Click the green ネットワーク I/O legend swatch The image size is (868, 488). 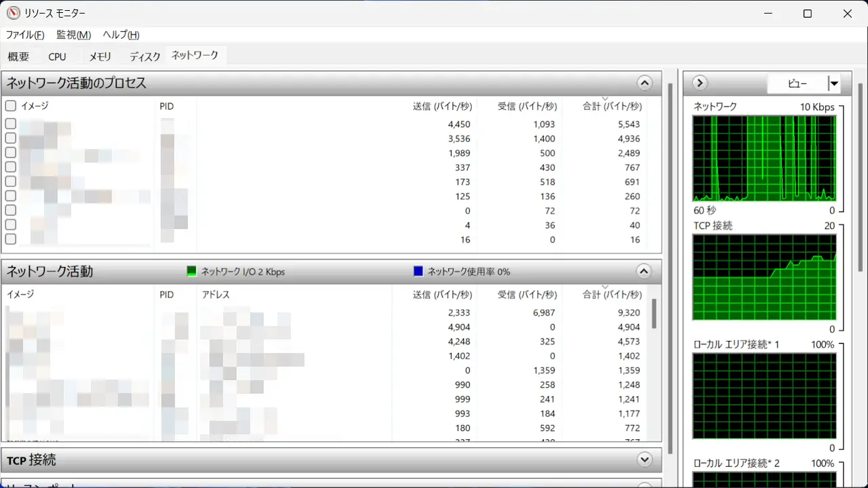point(191,272)
